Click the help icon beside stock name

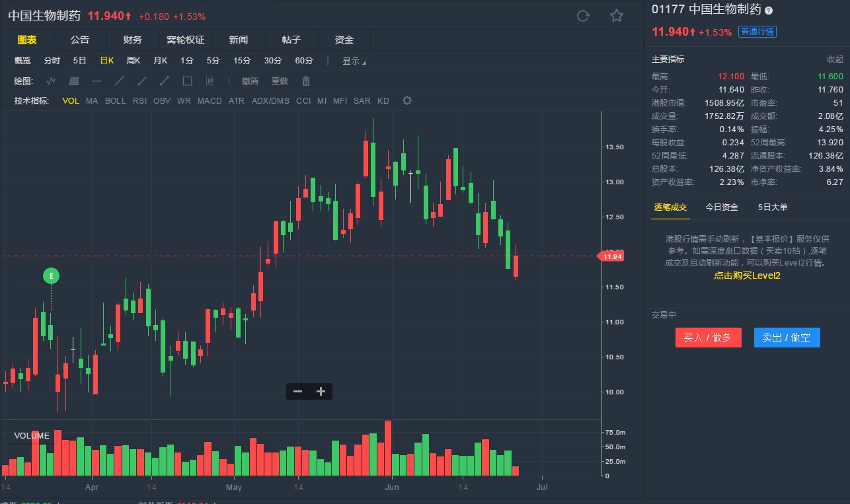tap(769, 10)
